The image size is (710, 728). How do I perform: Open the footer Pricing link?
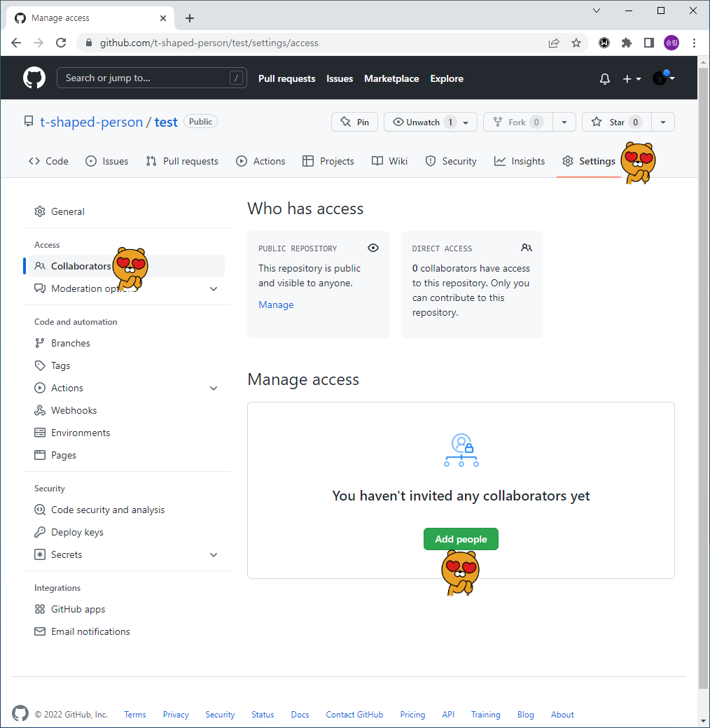412,715
